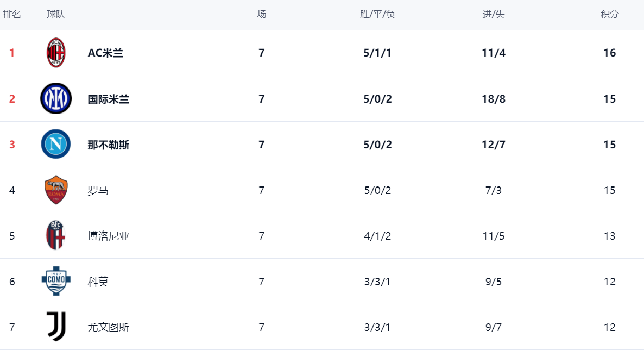Click the Juventus club logo
This screenshot has height=350, width=644.
pos(56,327)
